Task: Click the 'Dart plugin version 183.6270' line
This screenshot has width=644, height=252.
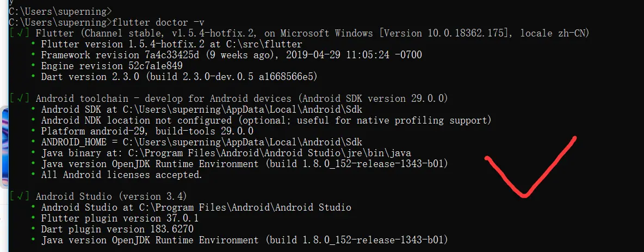Action: point(117,229)
